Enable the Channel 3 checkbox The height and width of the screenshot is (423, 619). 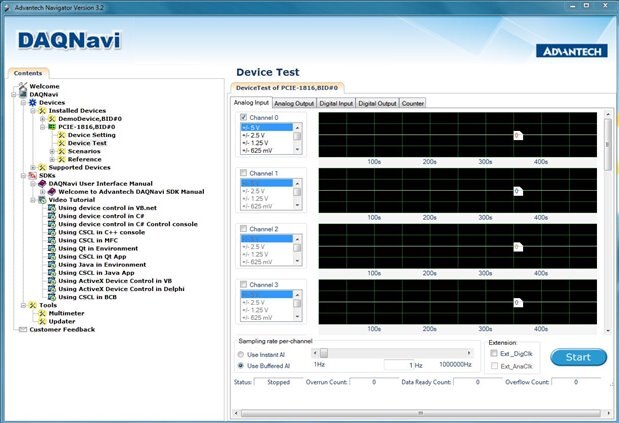pos(244,284)
